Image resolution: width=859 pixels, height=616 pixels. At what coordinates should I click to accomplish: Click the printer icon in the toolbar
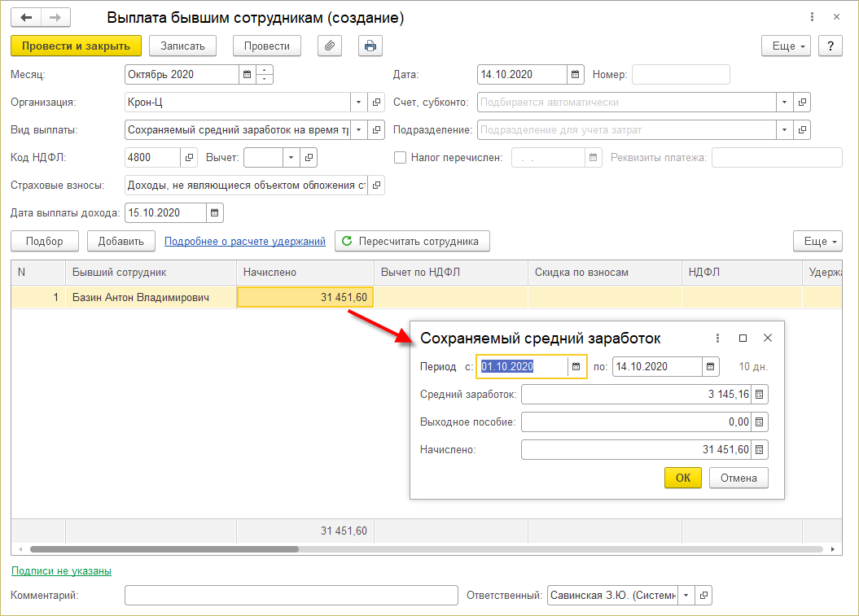tap(370, 46)
